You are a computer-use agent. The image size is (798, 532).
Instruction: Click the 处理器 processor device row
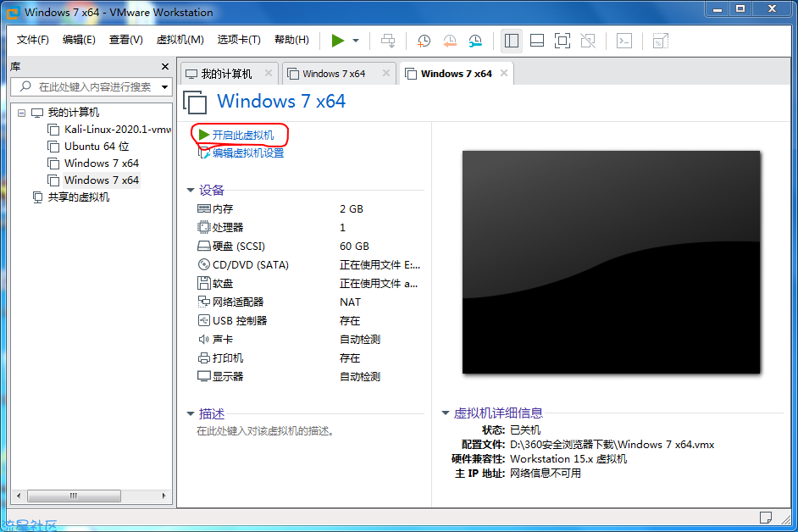coord(308,228)
